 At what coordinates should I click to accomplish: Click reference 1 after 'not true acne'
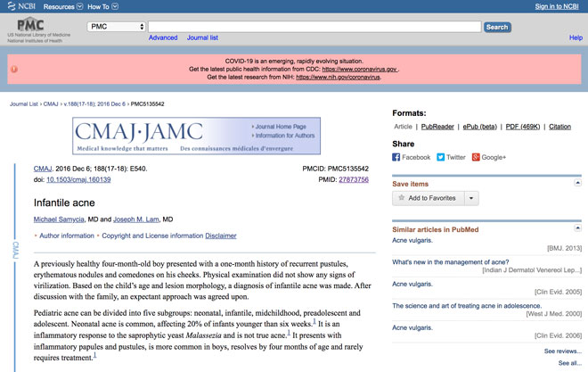289,333
